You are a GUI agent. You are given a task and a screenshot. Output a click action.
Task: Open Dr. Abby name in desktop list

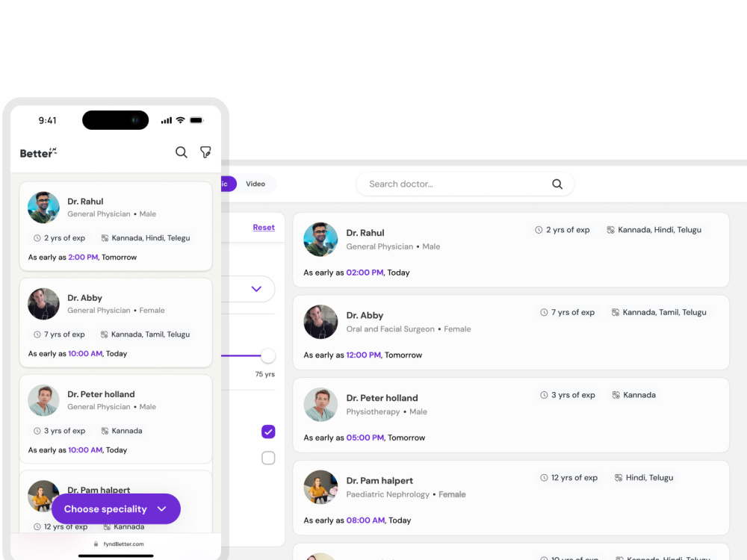click(x=365, y=315)
